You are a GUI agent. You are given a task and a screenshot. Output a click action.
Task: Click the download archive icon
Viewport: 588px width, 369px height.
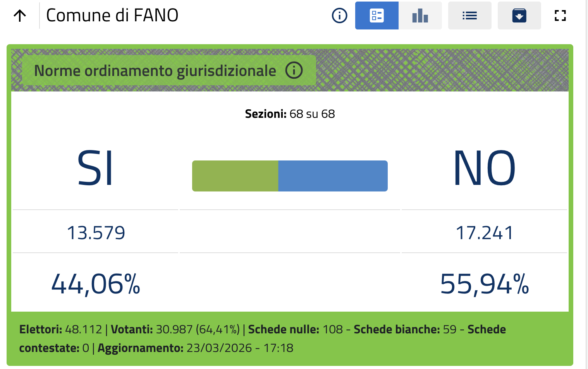(x=519, y=16)
